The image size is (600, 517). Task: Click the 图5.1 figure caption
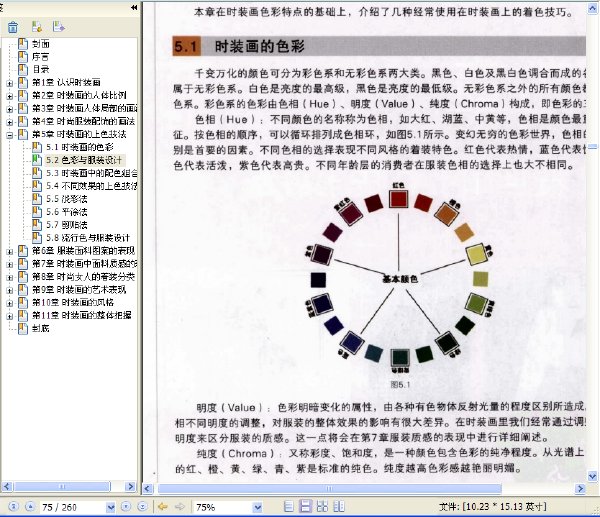click(x=400, y=385)
